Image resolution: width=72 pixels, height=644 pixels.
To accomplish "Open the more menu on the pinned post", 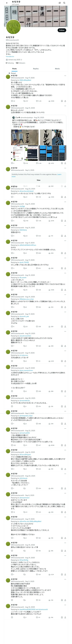I will (x=65, y=75).
